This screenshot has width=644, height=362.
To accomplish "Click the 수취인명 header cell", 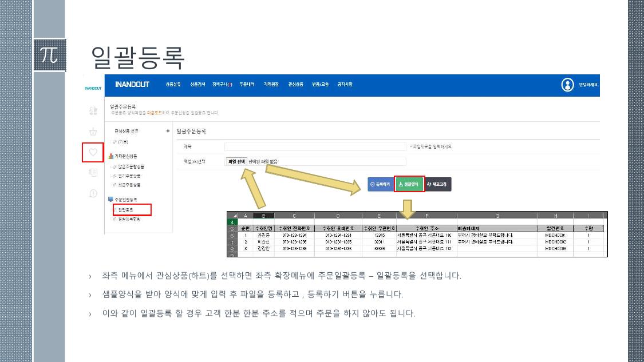I will [264, 229].
